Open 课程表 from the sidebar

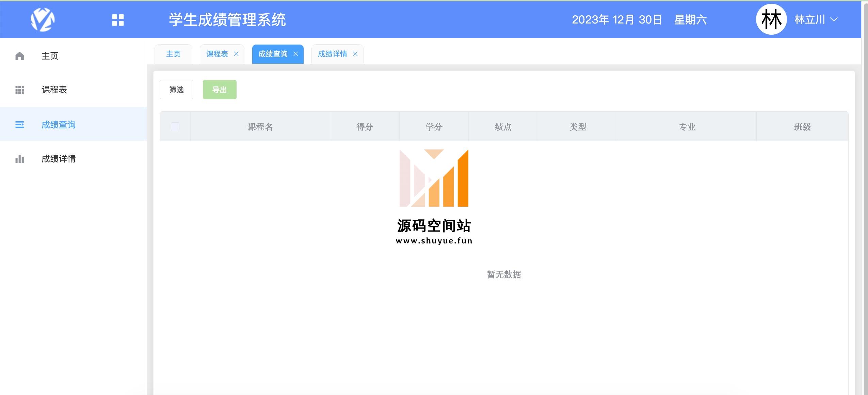[73, 90]
